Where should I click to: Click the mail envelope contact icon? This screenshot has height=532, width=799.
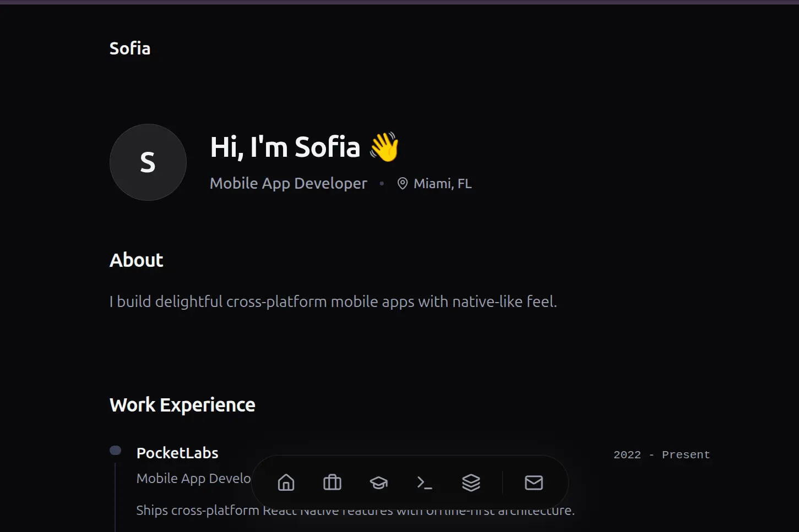(534, 482)
